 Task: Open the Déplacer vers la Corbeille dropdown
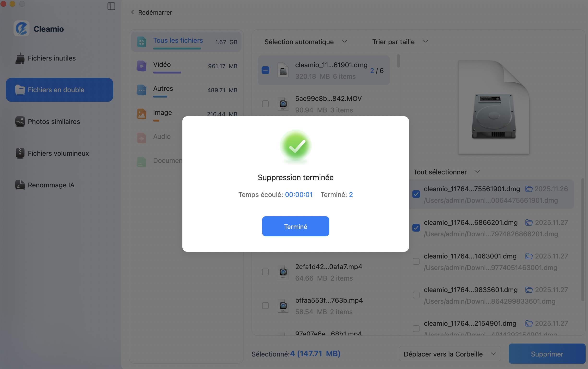click(450, 354)
